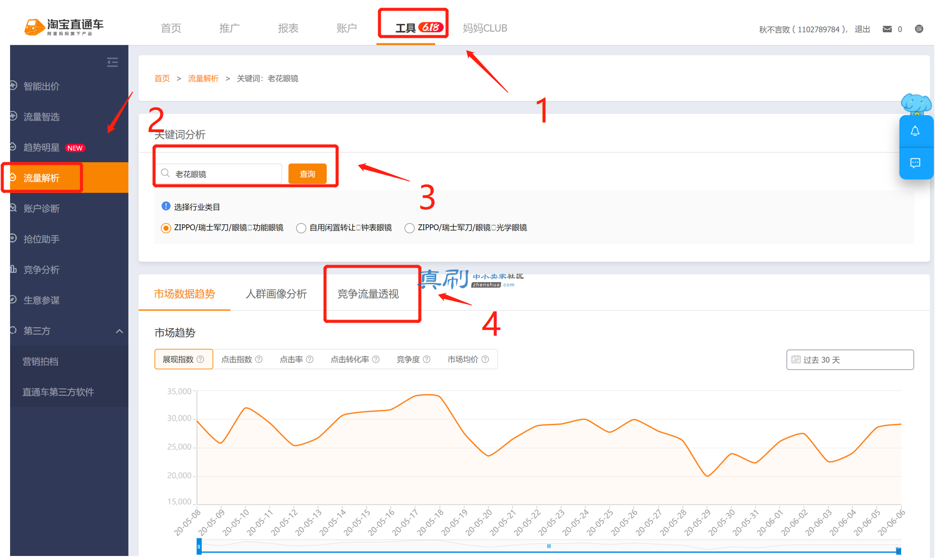Open the chat message widget icon
This screenshot has width=941, height=560.
click(x=915, y=163)
